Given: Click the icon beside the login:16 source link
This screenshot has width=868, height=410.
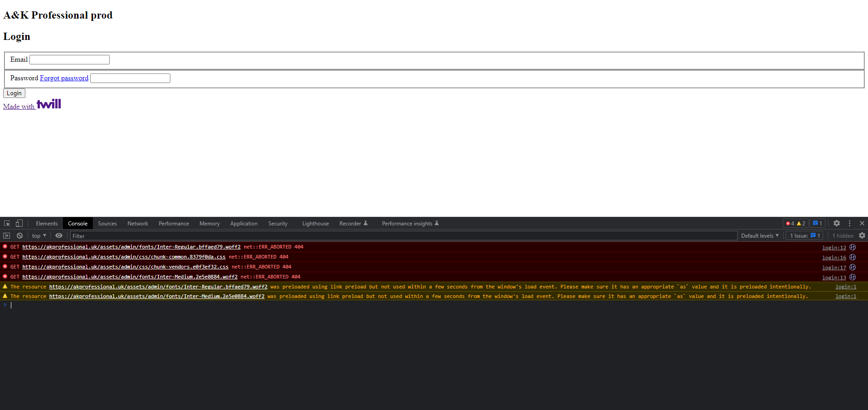Looking at the screenshot, I should (x=853, y=257).
